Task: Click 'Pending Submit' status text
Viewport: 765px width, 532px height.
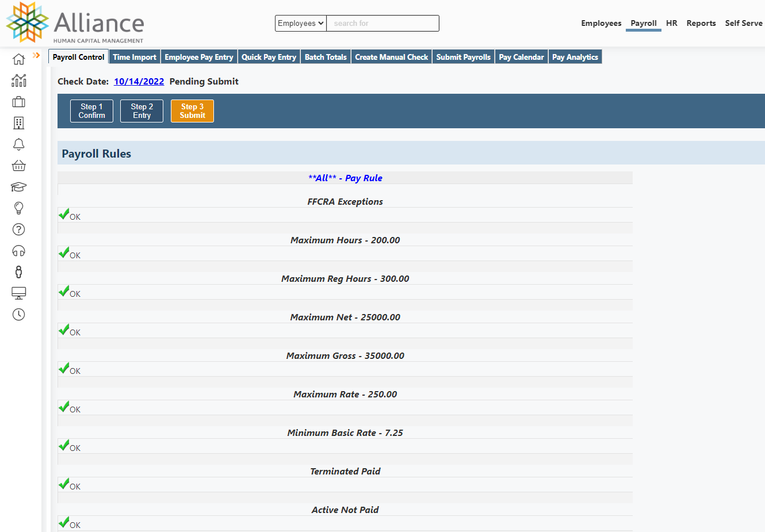Action: (x=204, y=82)
